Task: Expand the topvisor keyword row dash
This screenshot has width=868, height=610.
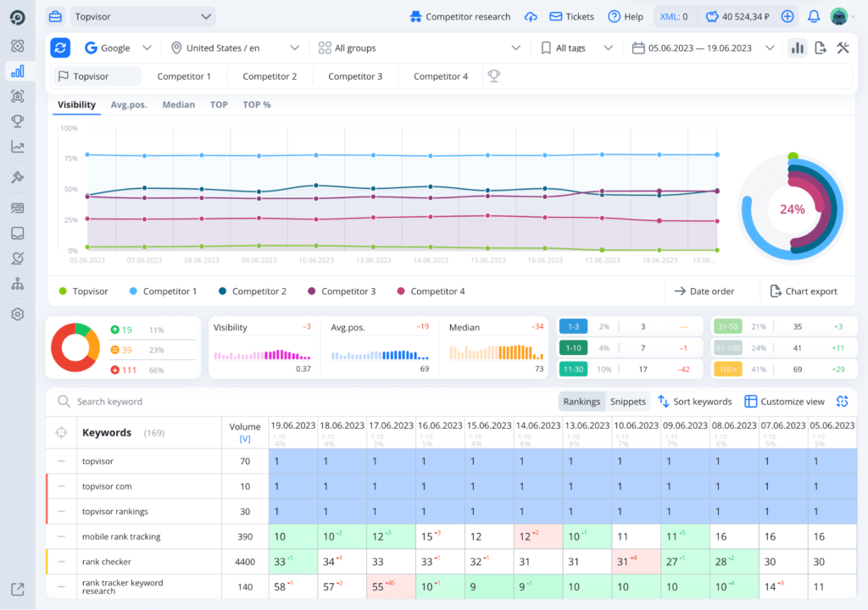Action: [x=61, y=461]
